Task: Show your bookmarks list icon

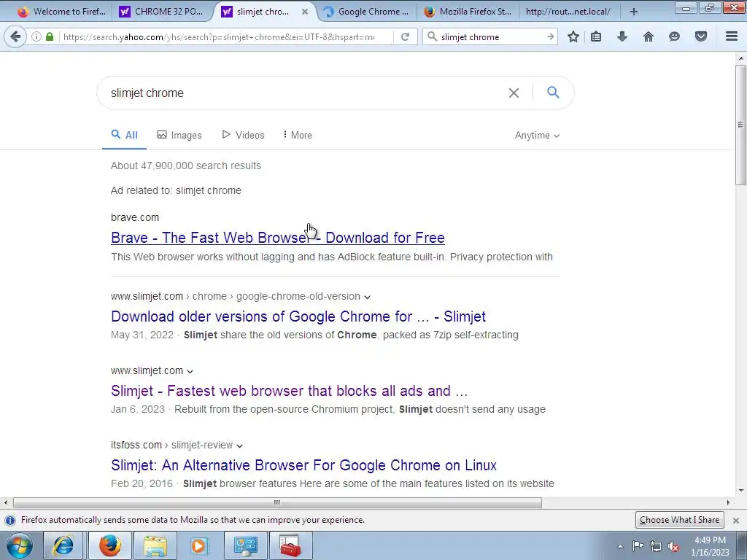Action: point(596,36)
